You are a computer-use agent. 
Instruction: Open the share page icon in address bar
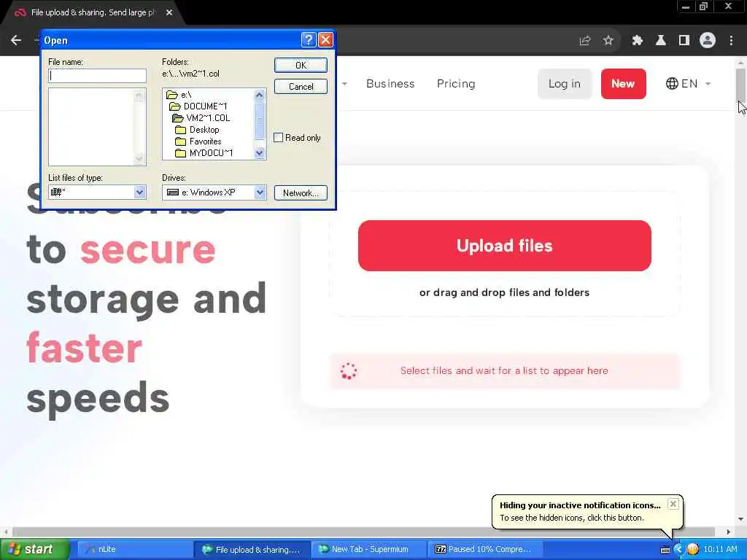click(x=584, y=41)
